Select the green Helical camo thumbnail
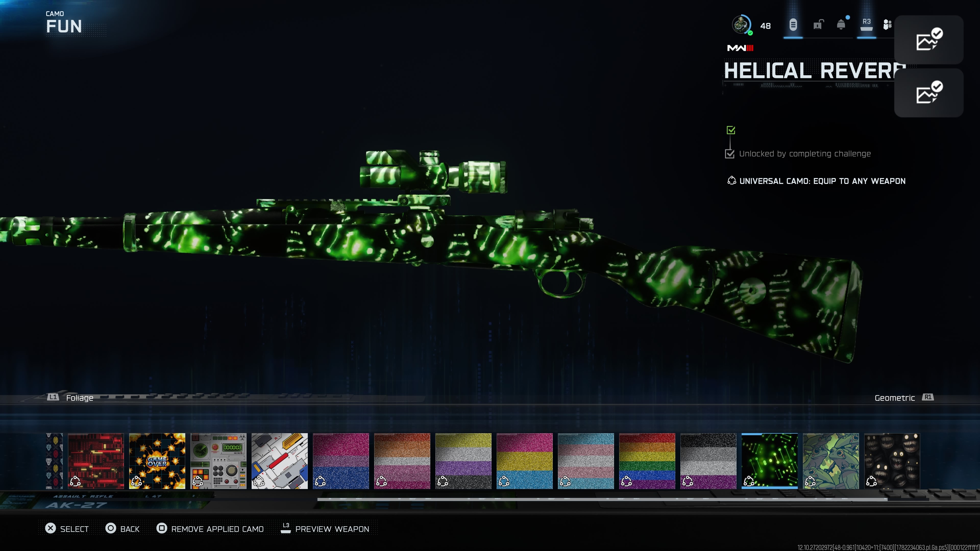This screenshot has height=551, width=980. 770,461
